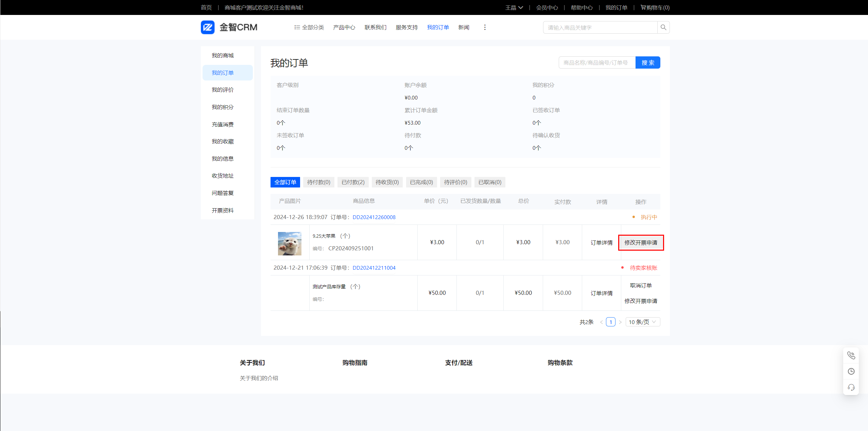Expand the 王晶 user dropdown
This screenshot has height=431, width=868.
point(514,7)
